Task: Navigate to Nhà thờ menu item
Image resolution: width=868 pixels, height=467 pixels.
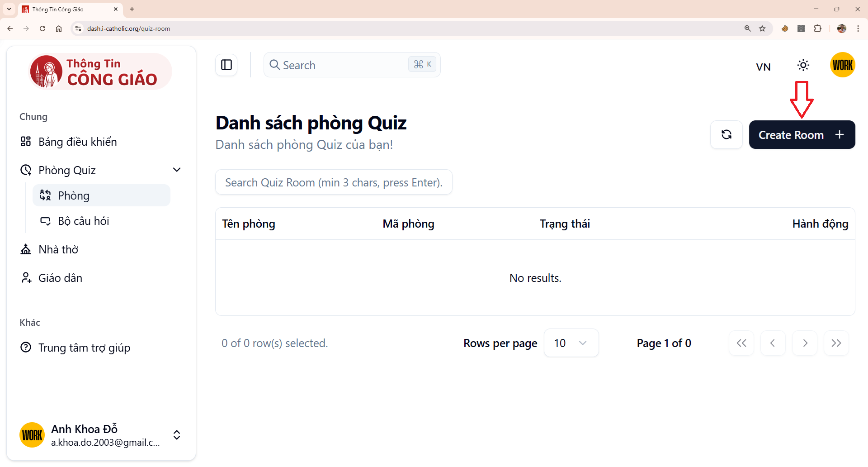Action: pyautogui.click(x=58, y=249)
